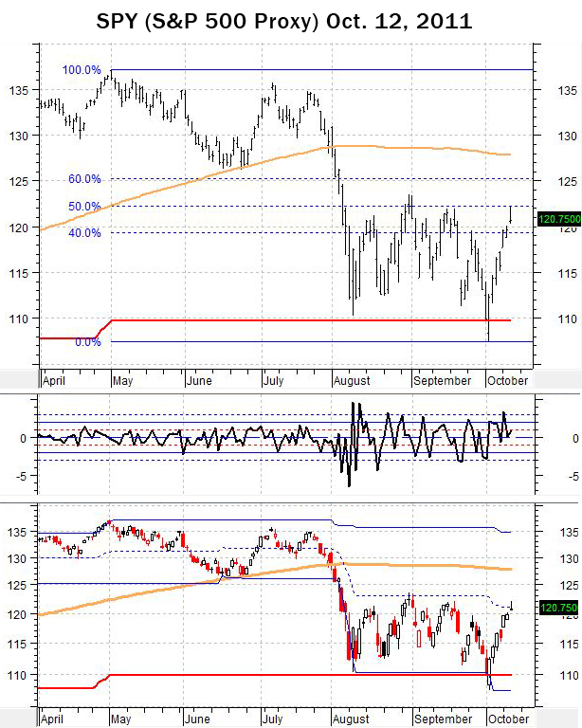Click right-axis 130 label of the top bar chart

pyautogui.click(x=568, y=136)
